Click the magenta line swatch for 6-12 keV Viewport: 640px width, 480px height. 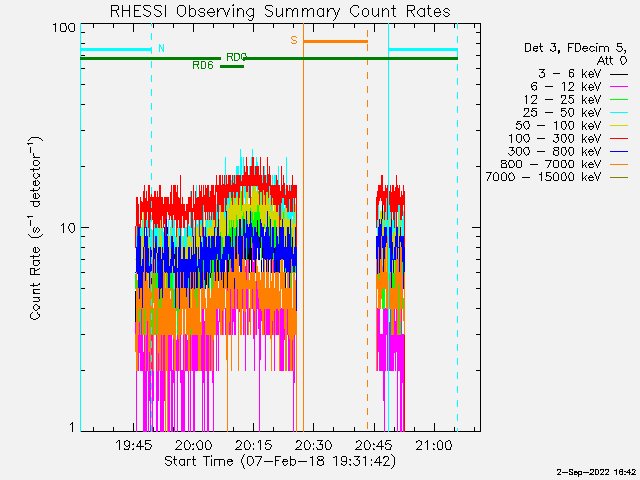pyautogui.click(x=619, y=87)
